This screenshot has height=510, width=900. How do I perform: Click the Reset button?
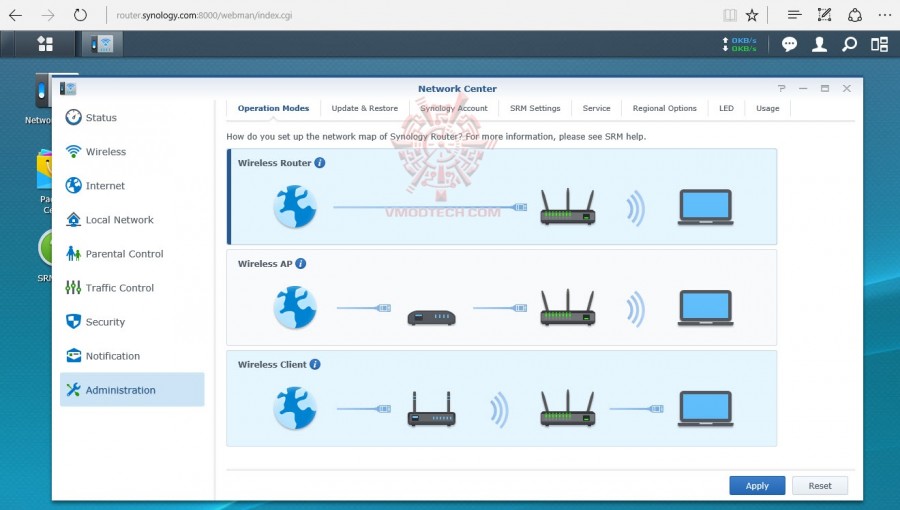[820, 485]
